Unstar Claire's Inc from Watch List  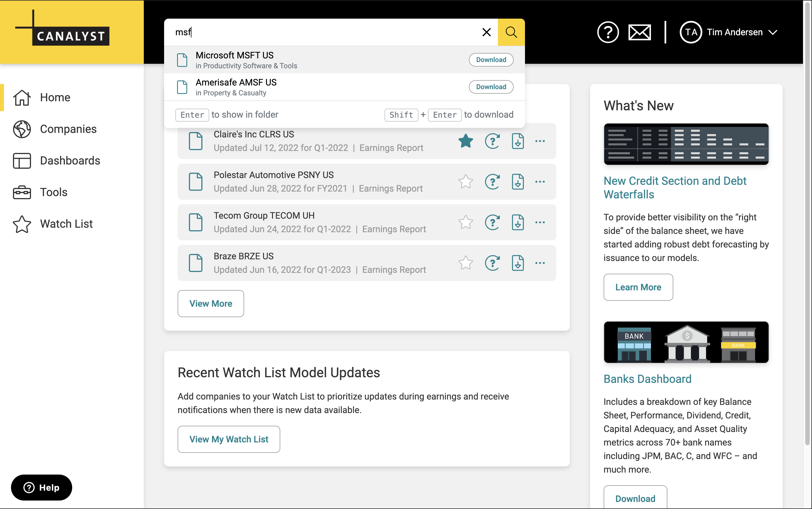465,141
